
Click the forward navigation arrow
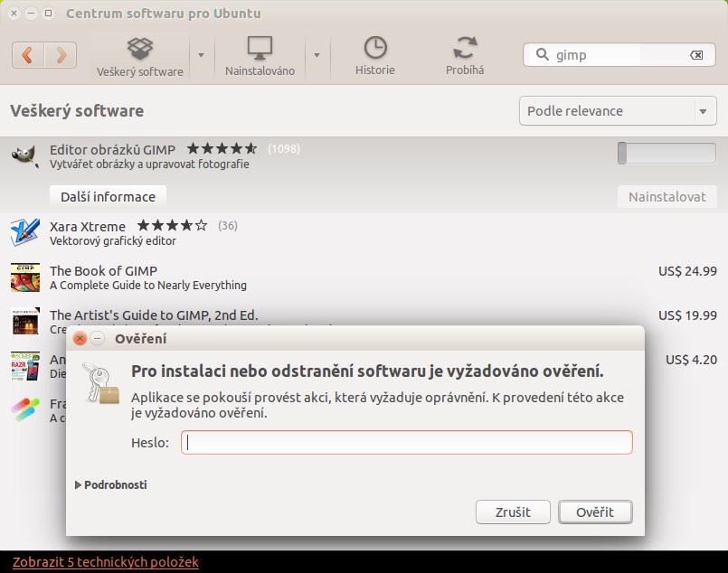click(x=60, y=54)
